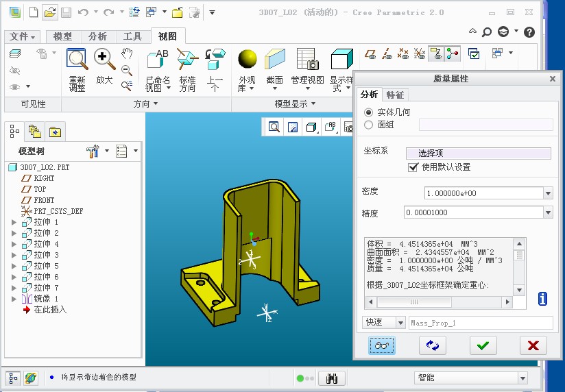Click the glasses preview button in dialog
565x392 pixels.
(x=382, y=345)
